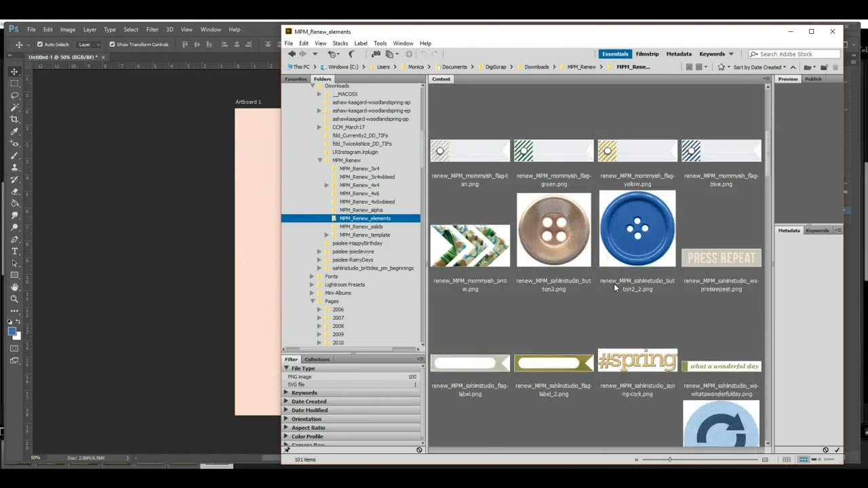Select the Rectangular Marquee tool
The height and width of the screenshot is (488, 868).
[14, 83]
